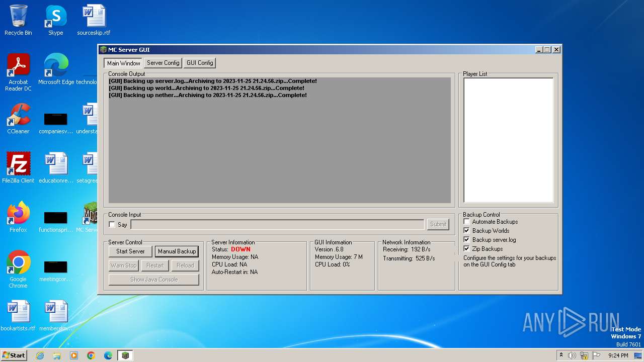Select the MC Server GUI taskbar button
This screenshot has height=362, width=644.
[x=125, y=355]
